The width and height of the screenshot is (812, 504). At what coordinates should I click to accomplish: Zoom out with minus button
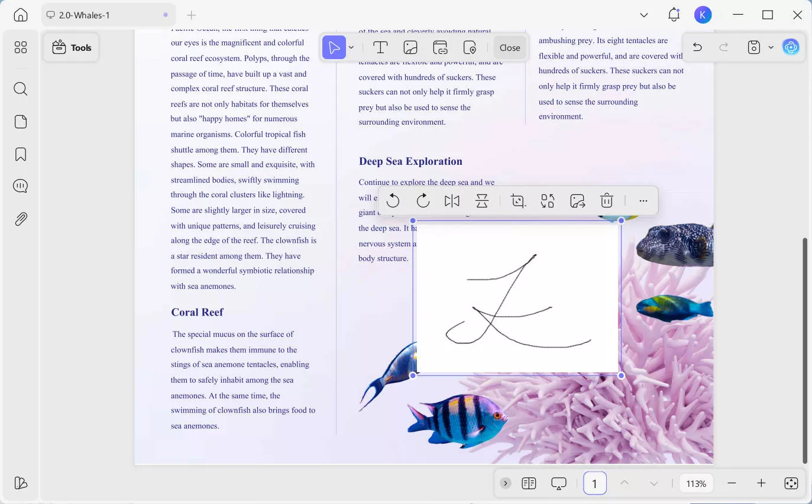732,483
